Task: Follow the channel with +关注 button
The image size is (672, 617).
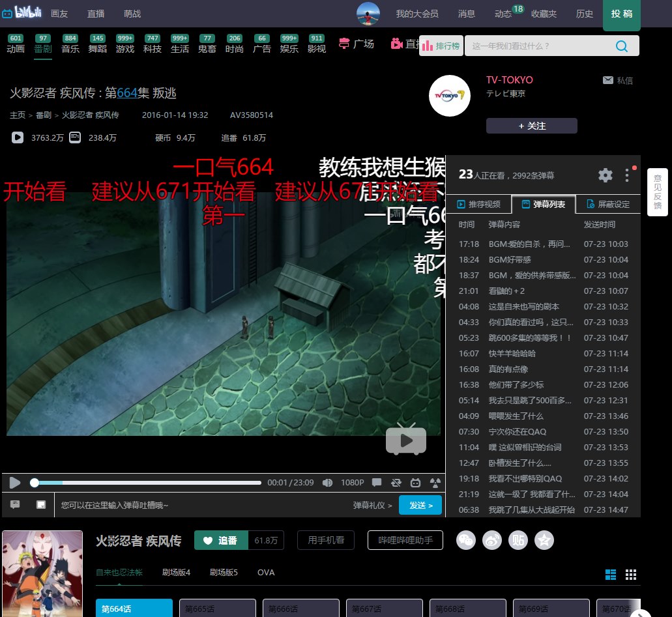Action: [531, 126]
